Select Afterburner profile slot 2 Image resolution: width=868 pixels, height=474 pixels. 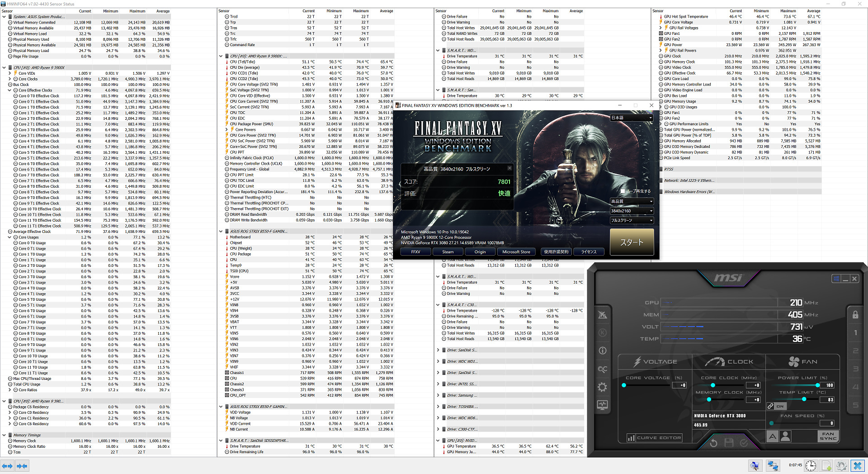[855, 351]
